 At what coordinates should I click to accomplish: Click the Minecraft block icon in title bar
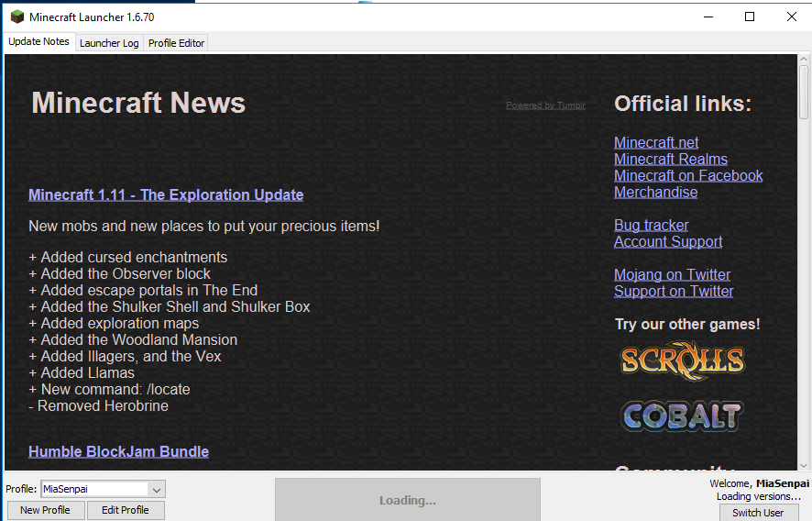pos(16,17)
